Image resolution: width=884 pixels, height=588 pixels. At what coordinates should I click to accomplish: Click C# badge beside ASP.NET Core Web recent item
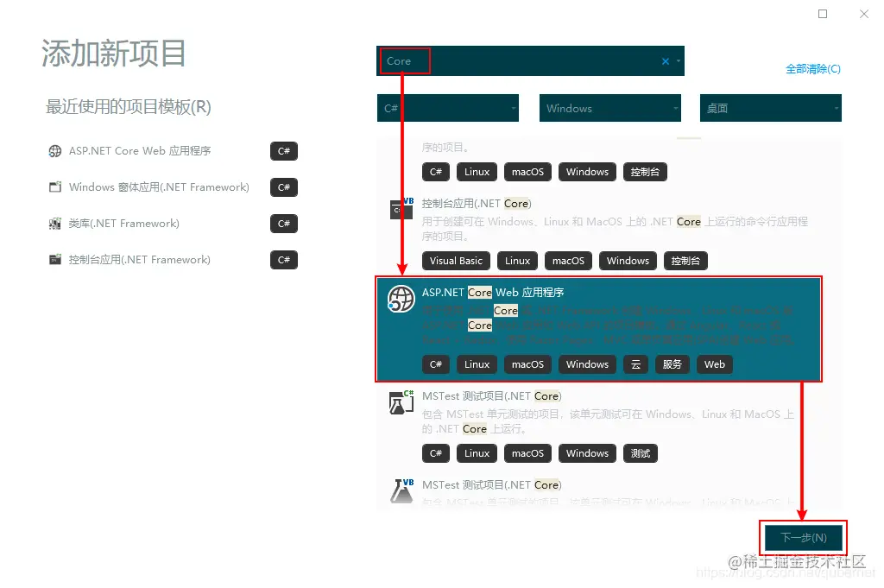[283, 151]
